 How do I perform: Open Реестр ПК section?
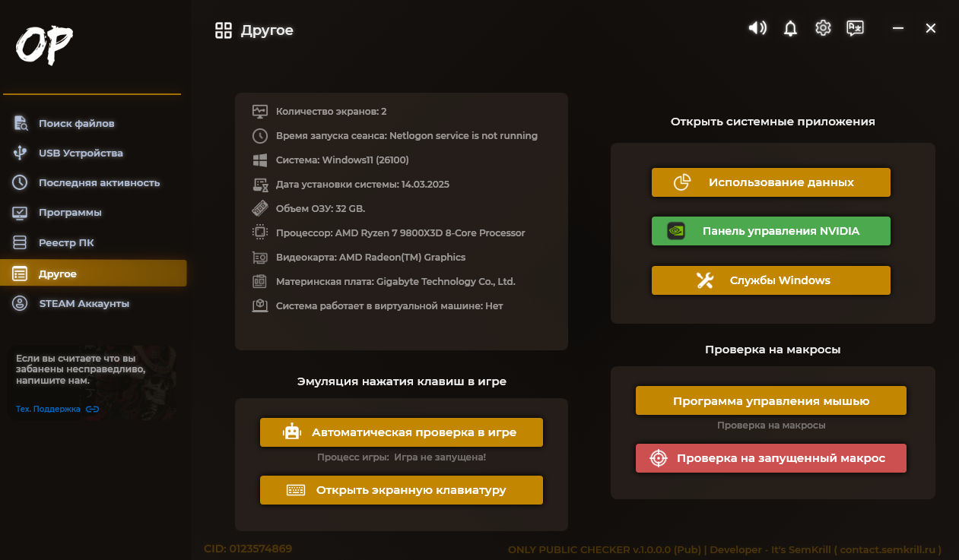coord(66,243)
